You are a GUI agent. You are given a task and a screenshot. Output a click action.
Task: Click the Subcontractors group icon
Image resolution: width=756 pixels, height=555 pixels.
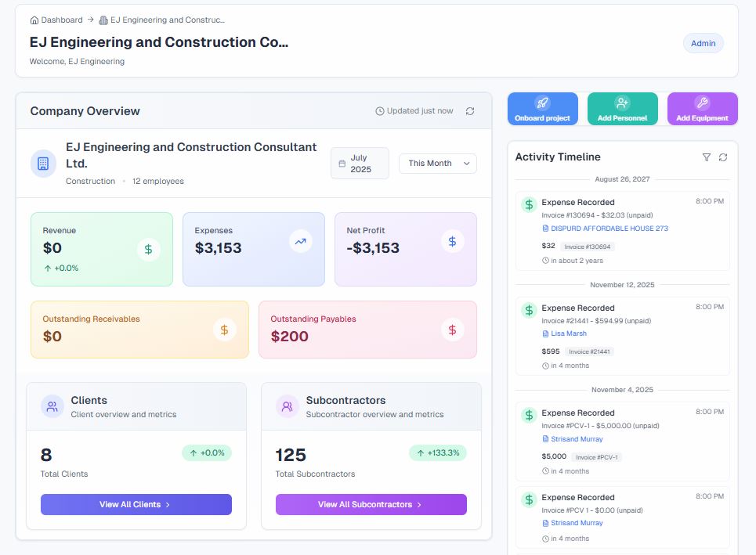[287, 406]
